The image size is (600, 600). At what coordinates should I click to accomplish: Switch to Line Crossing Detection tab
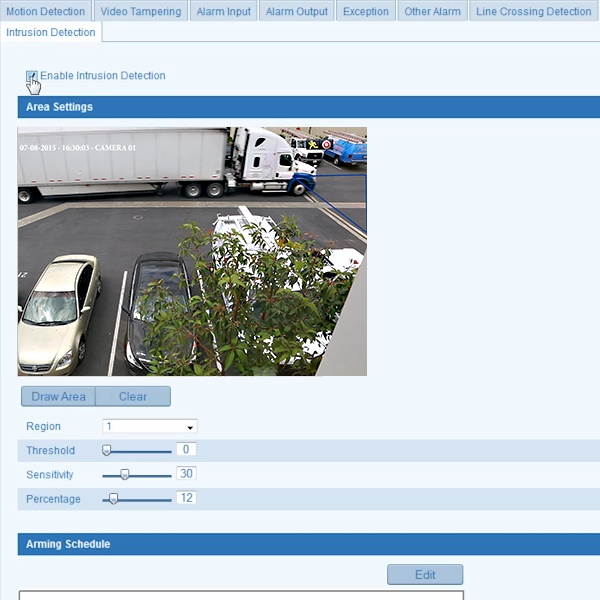533,12
